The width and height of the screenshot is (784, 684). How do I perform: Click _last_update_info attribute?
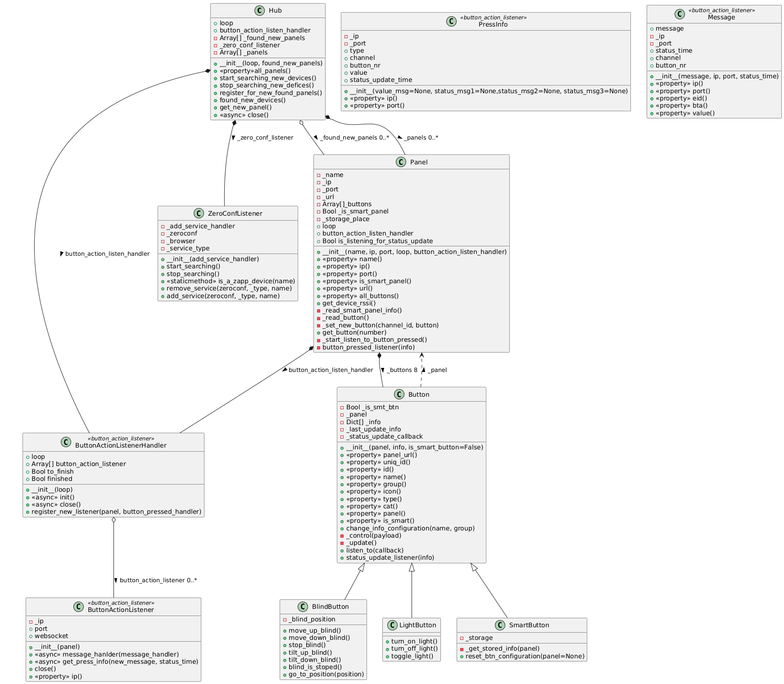point(373,429)
